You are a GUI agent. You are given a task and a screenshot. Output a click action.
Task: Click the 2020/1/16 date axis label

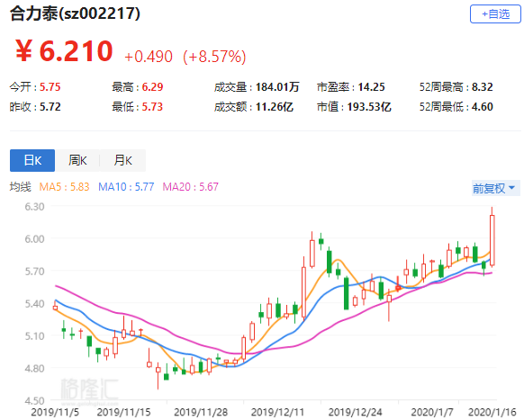point(492,412)
